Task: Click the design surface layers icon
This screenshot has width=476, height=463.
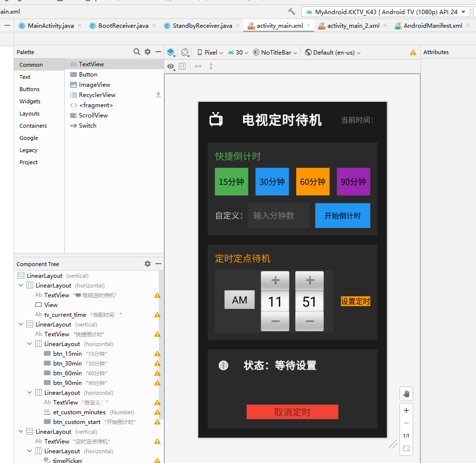Action: (171, 52)
